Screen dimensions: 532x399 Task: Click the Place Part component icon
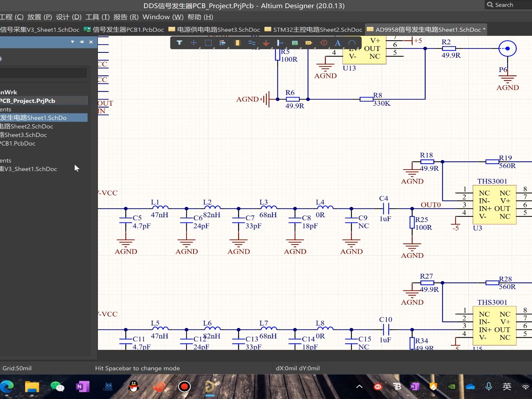(237, 43)
